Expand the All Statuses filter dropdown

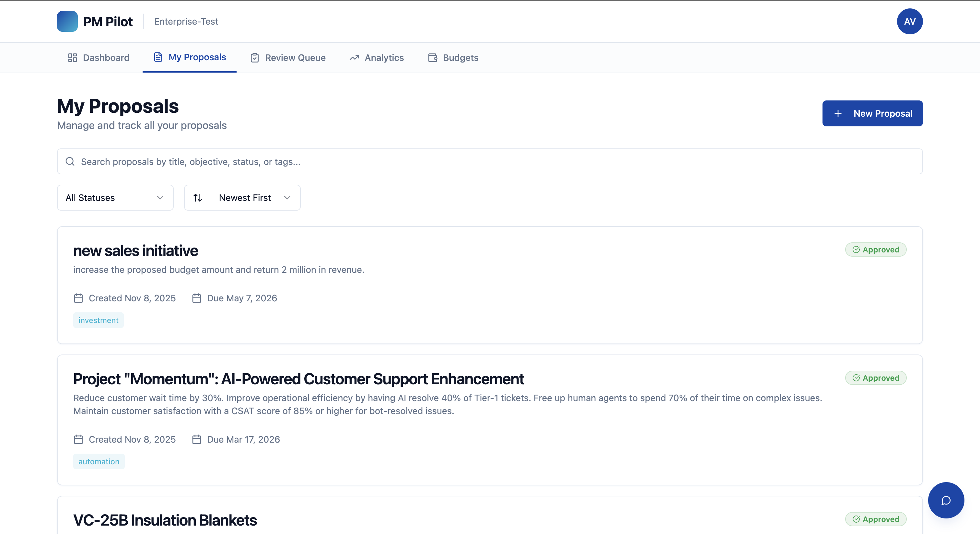pyautogui.click(x=115, y=198)
